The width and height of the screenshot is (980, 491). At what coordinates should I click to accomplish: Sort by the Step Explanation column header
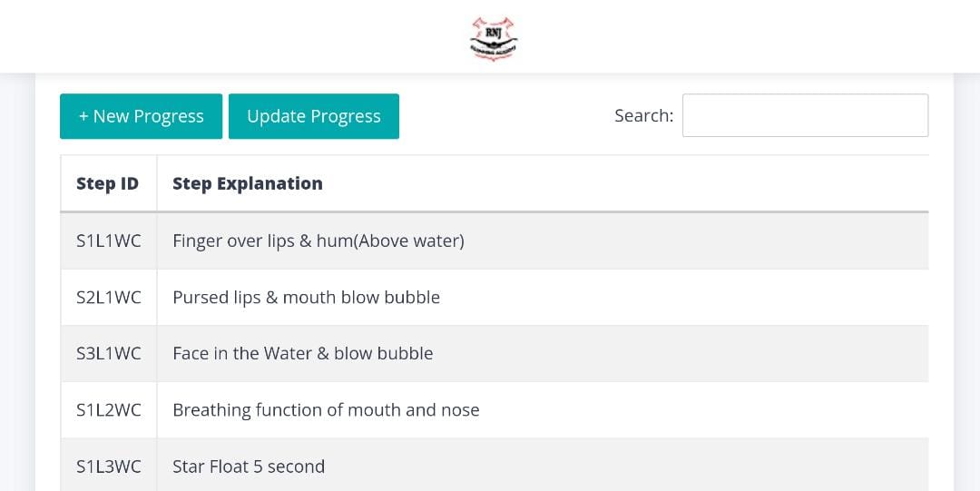point(248,183)
